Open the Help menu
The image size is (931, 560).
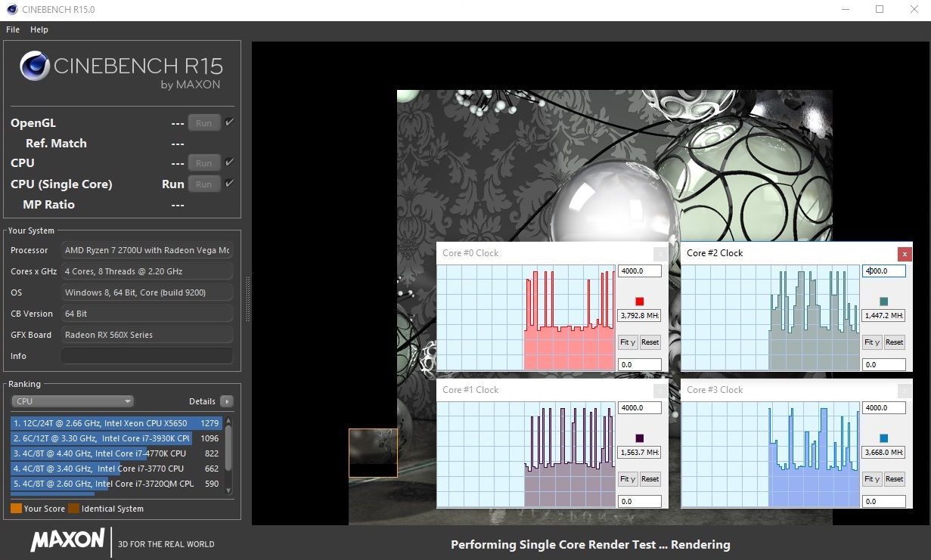(x=39, y=29)
